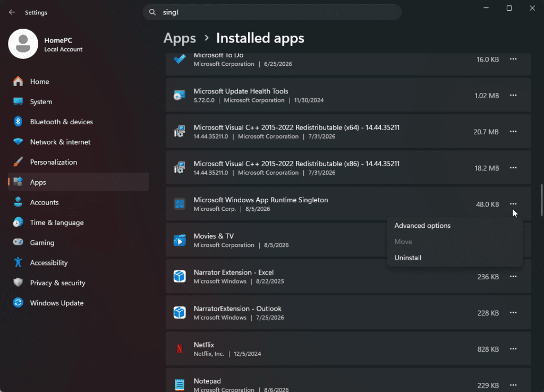The image size is (544, 392).
Task: Click the search box containing 'singl'
Action: (272, 12)
